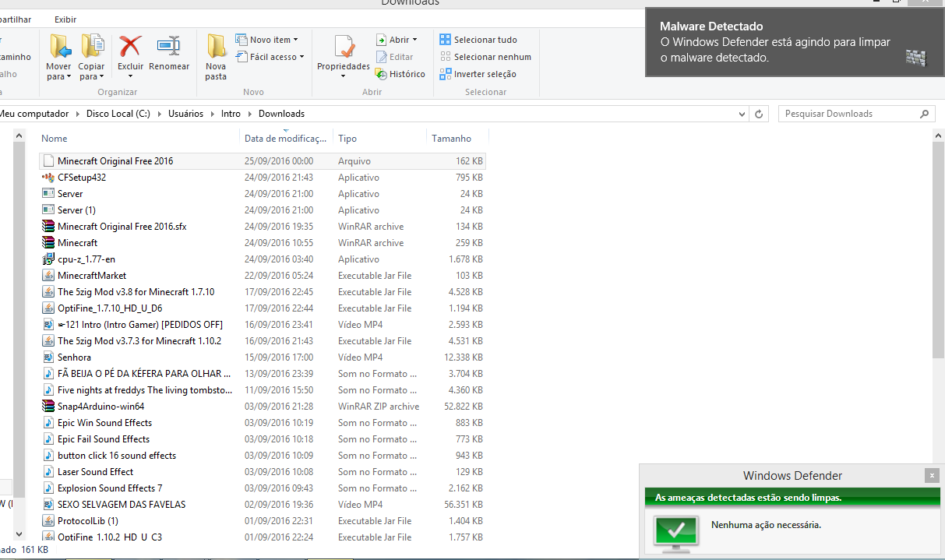Go to the Intro breadcrumb
Screen dimensions: 945x560
coord(231,114)
